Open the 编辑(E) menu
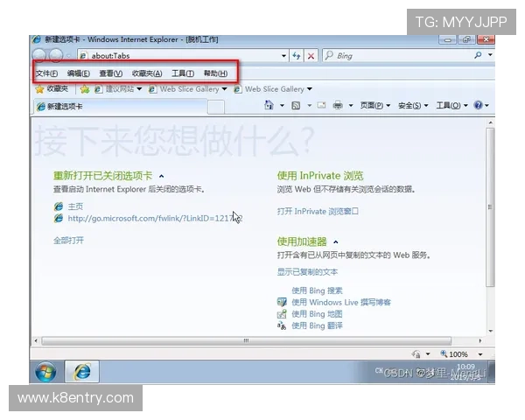The image size is (525, 420). [x=79, y=73]
